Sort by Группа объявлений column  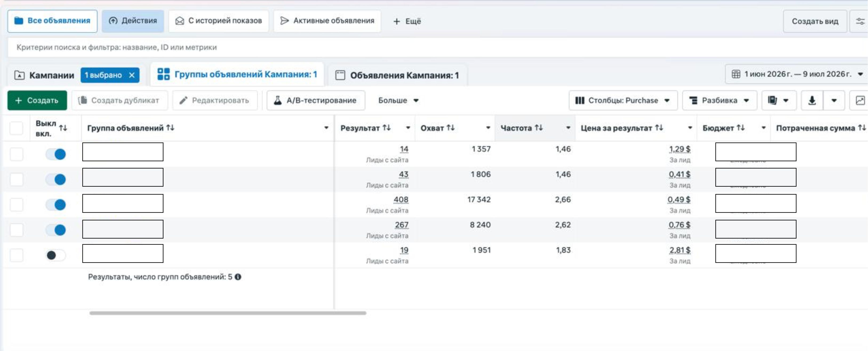pyautogui.click(x=170, y=128)
